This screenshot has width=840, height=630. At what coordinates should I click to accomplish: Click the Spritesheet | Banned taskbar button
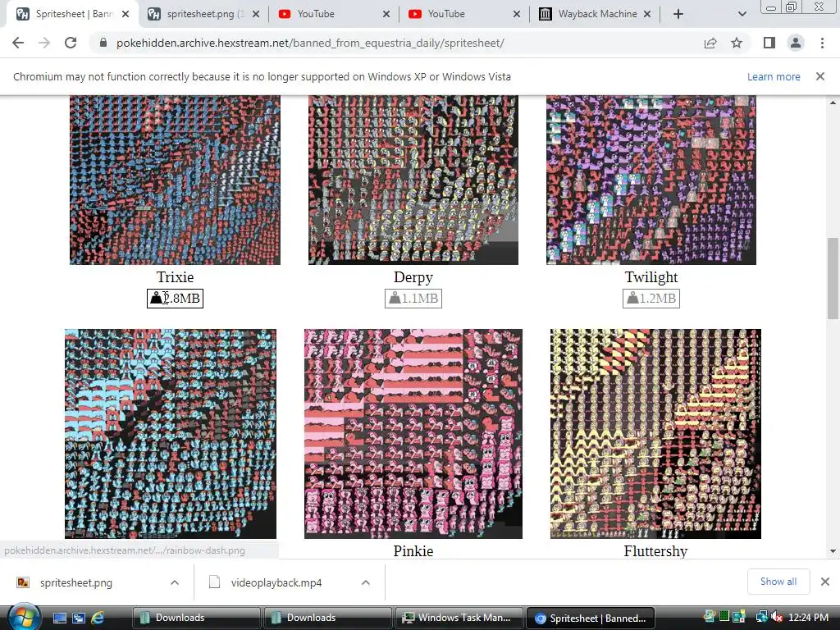(591, 618)
